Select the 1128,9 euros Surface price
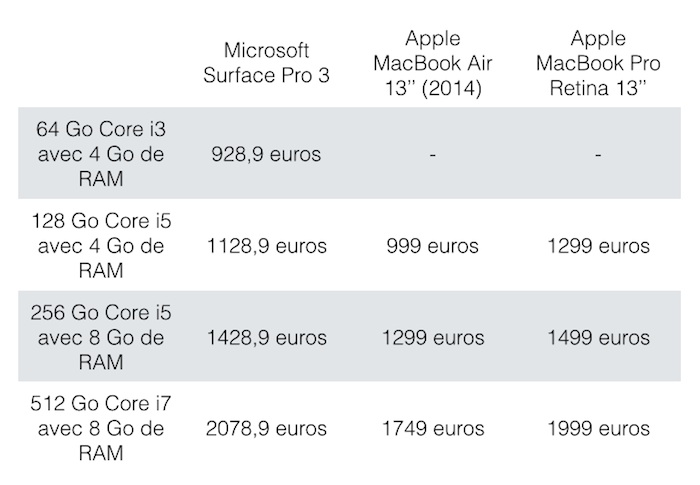The width and height of the screenshot is (700, 485). click(266, 246)
